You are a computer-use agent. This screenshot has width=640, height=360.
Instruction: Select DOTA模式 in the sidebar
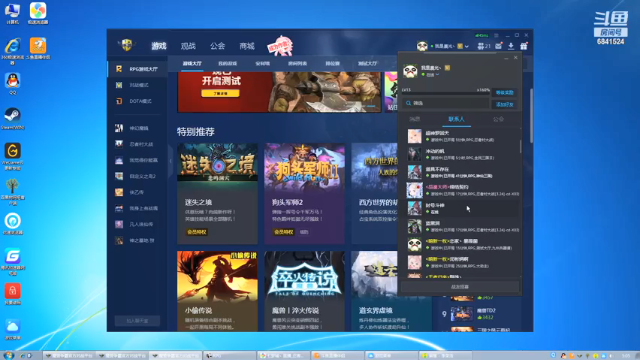pos(138,101)
